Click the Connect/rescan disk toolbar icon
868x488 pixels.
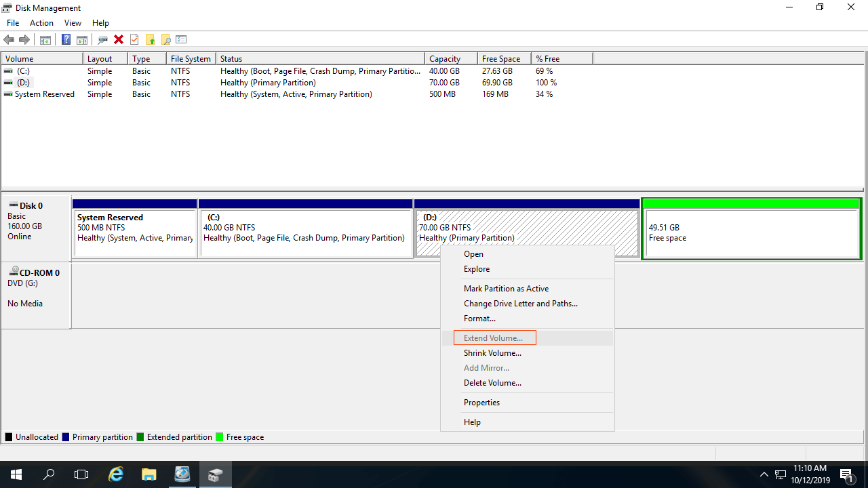103,39
